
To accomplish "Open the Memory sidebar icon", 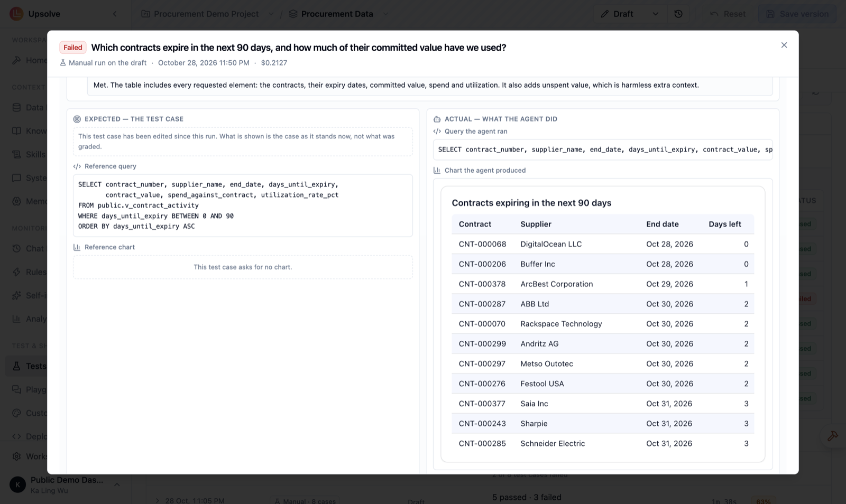I will 16,201.
